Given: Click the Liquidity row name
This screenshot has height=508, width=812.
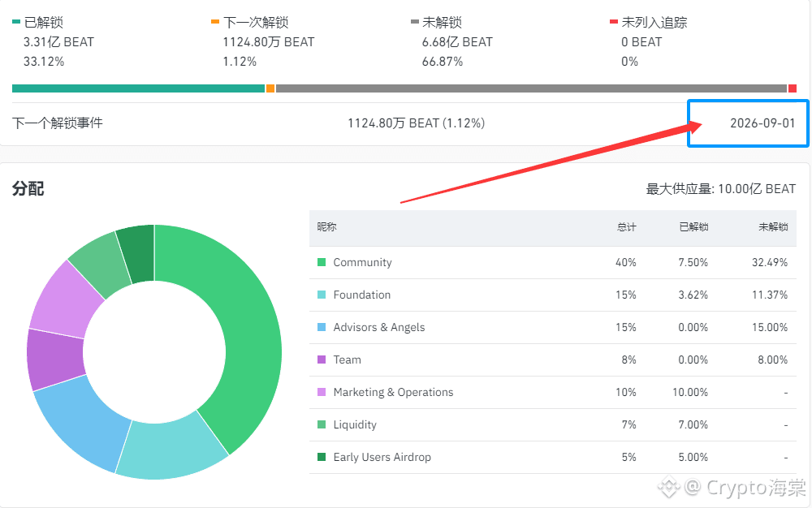Looking at the screenshot, I should [x=355, y=424].
